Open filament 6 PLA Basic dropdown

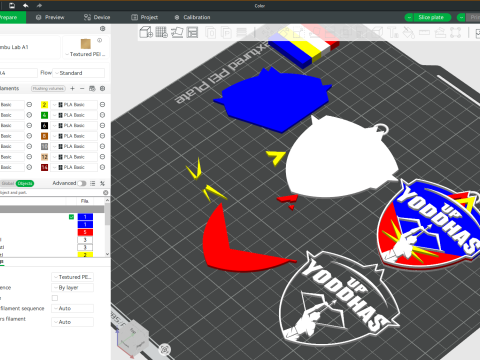[x=74, y=125]
